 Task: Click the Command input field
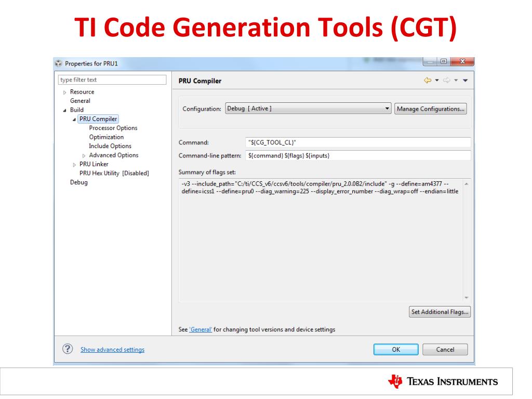pos(358,142)
